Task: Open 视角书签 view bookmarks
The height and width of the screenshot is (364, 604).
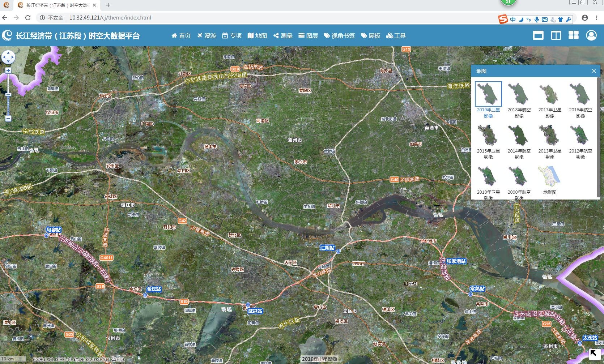Action: coord(339,35)
